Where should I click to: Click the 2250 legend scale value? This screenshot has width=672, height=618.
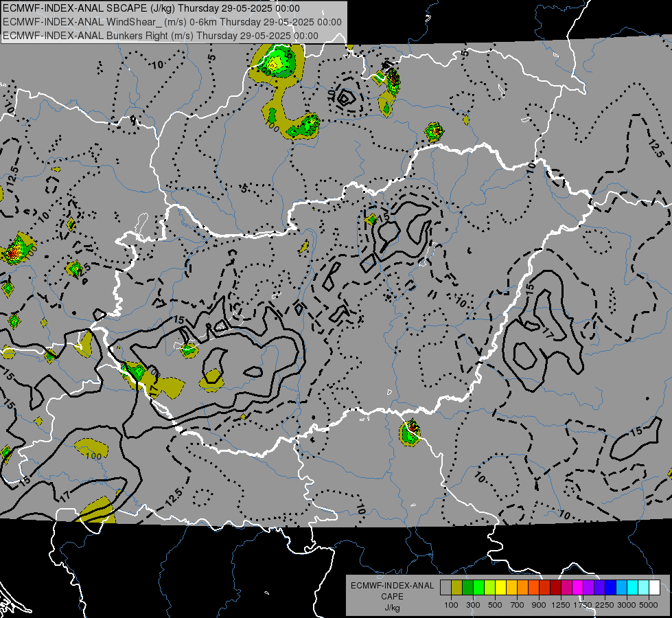tap(605, 605)
